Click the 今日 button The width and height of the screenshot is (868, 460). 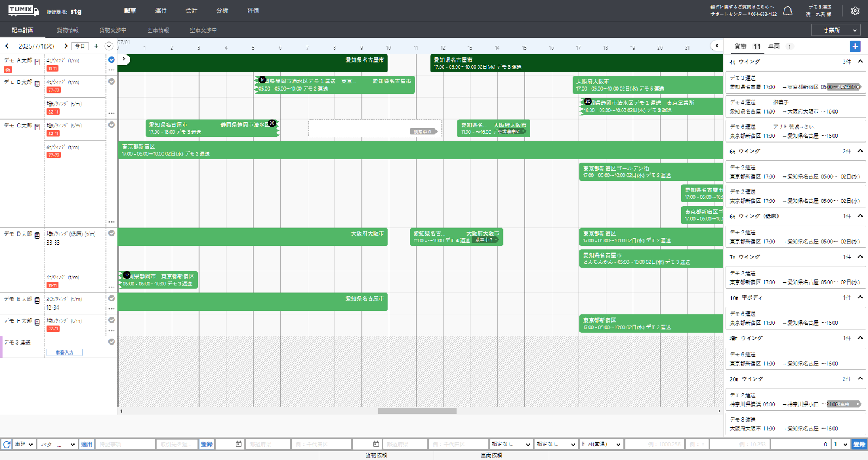click(80, 46)
